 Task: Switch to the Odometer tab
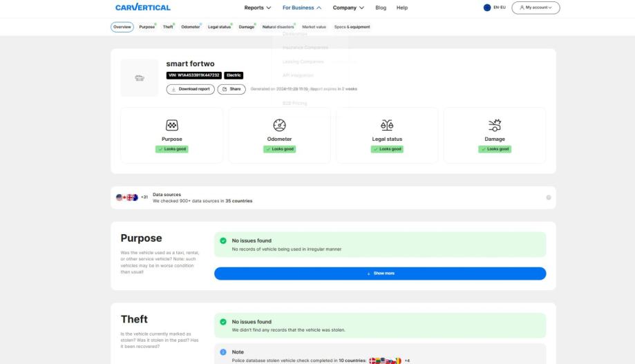191,27
